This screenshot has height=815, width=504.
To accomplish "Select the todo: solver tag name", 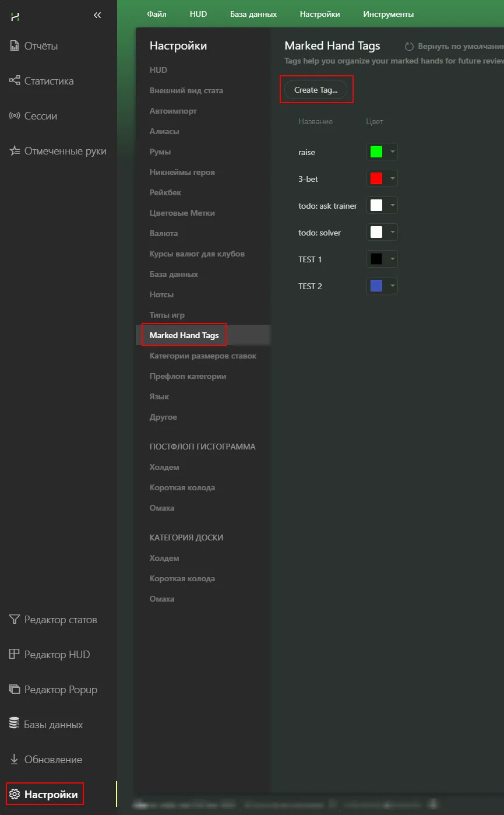I will pyautogui.click(x=319, y=233).
